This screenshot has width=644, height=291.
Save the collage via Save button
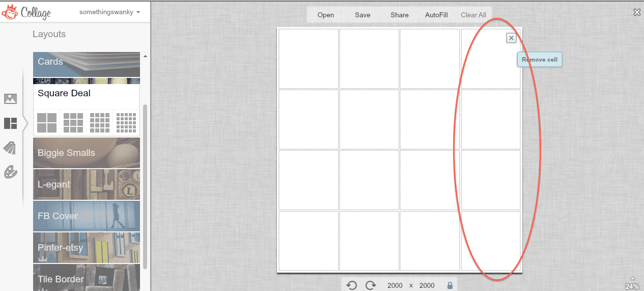click(x=362, y=15)
